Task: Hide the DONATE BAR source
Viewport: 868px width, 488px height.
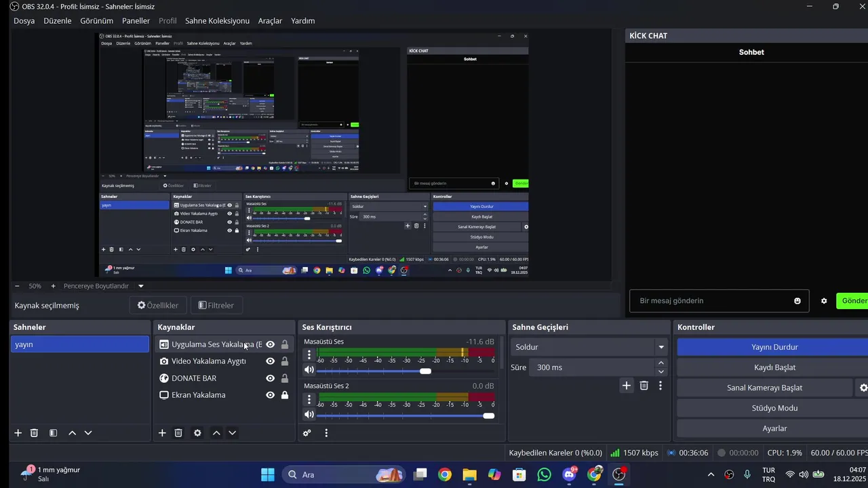Action: pyautogui.click(x=270, y=378)
